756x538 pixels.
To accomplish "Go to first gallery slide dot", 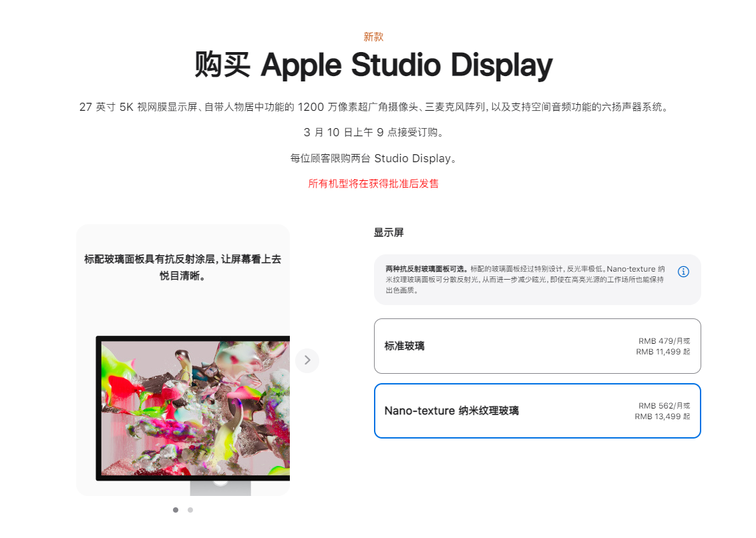I will click(x=176, y=510).
